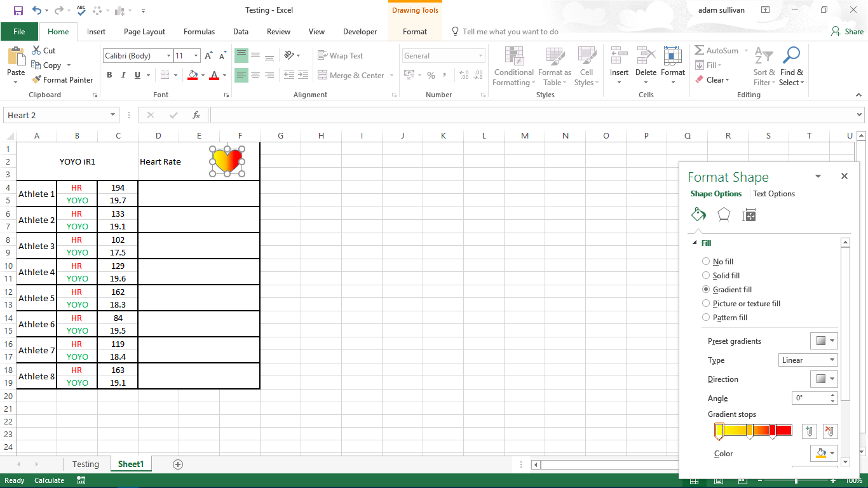The image size is (868, 488).
Task: Select the No fill radio option
Action: [706, 261]
